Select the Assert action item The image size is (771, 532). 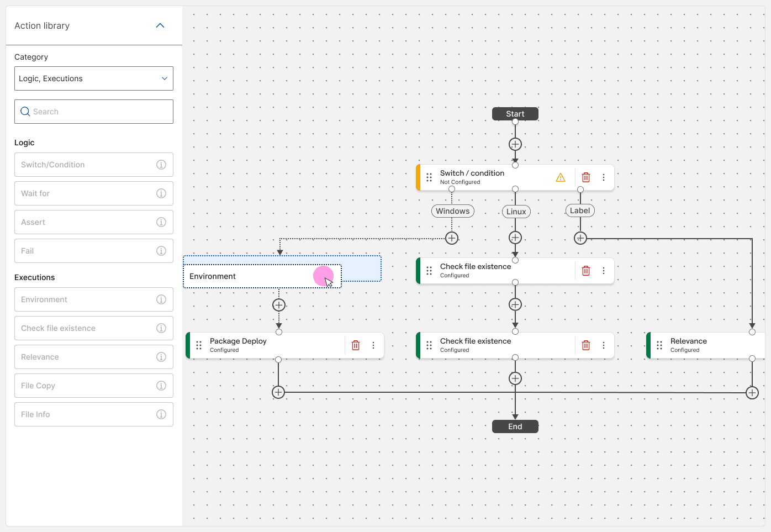click(x=94, y=222)
